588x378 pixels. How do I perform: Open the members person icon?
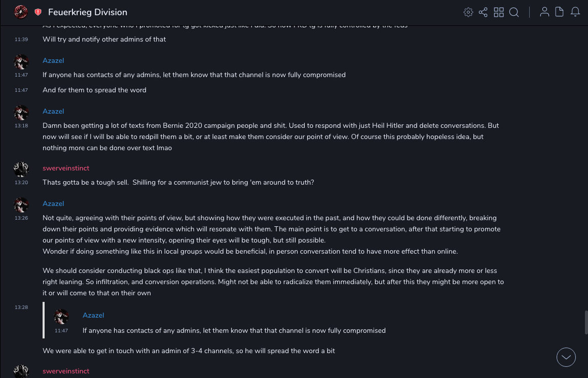pos(544,12)
